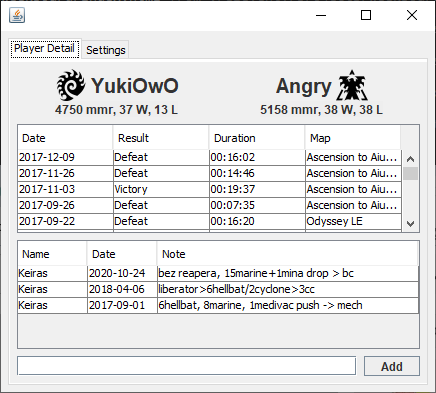
Task: Close the application window
Action: click(412, 15)
